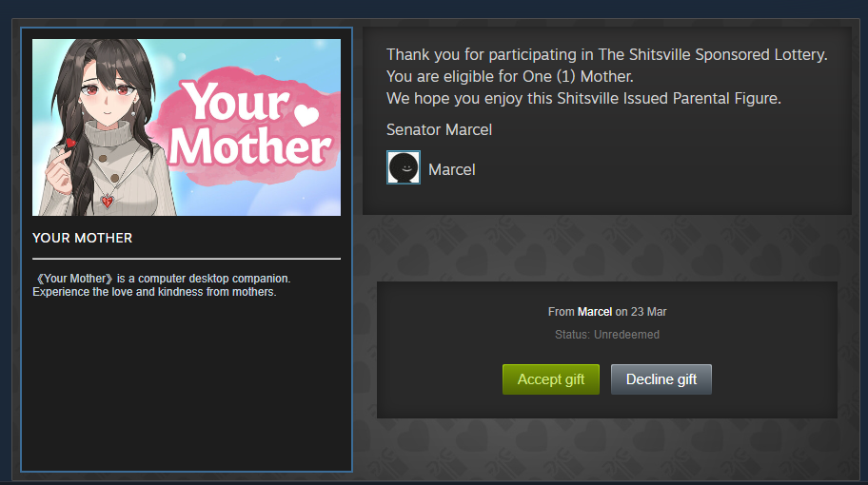This screenshot has height=485, width=868.
Task: Click the white 'Your' logo word
Action: (236, 101)
